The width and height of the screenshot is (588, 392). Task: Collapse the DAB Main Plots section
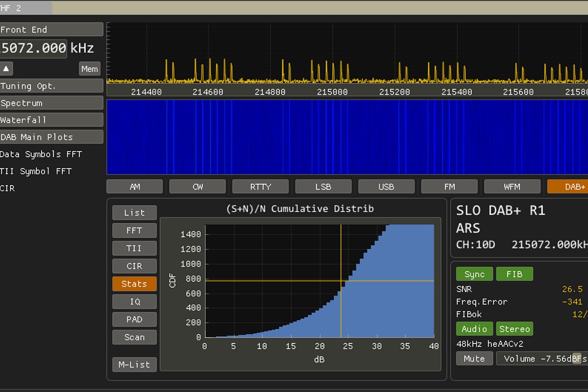[51, 137]
